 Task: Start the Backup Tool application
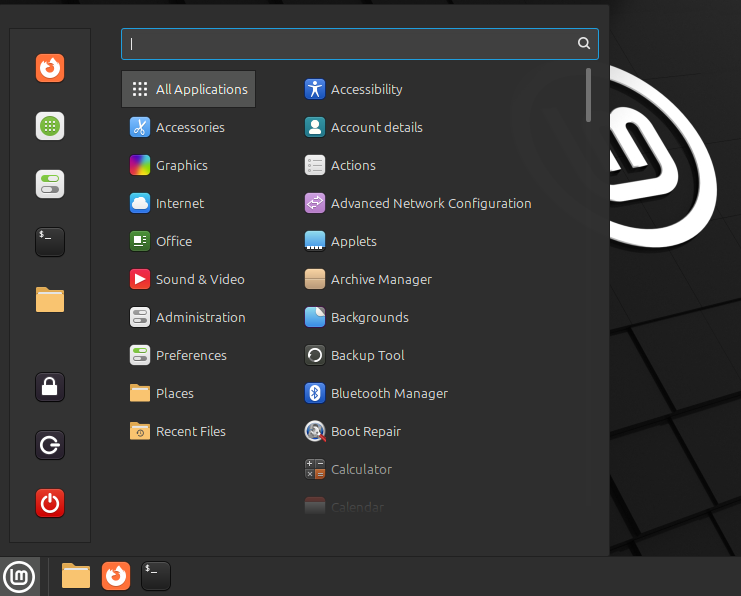click(x=367, y=355)
